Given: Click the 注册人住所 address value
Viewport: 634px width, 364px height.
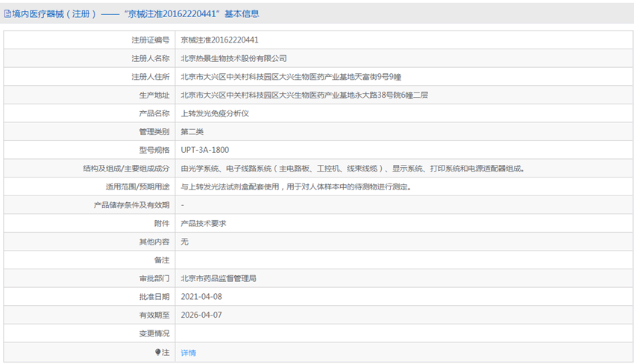Looking at the screenshot, I should (291, 77).
